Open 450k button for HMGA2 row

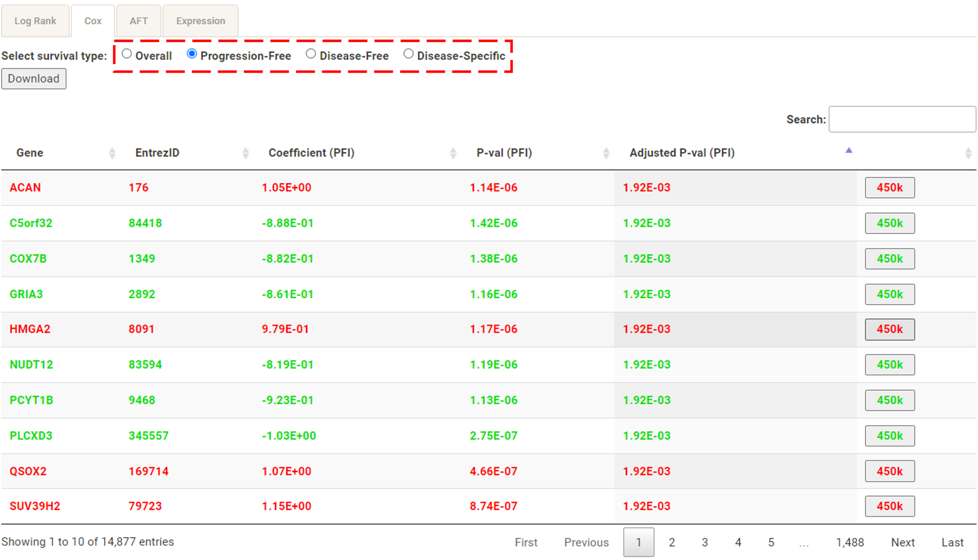click(x=889, y=329)
